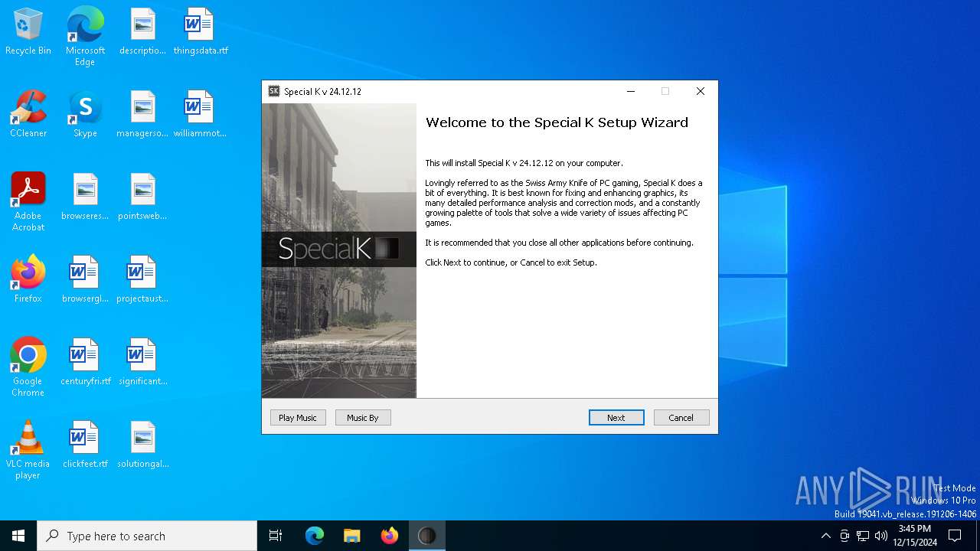Image resolution: width=980 pixels, height=551 pixels.
Task: Open Task View on the taskbar
Action: [x=276, y=536]
